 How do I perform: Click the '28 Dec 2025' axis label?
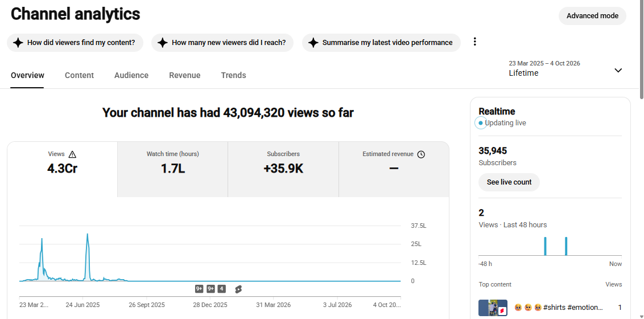(x=210, y=305)
